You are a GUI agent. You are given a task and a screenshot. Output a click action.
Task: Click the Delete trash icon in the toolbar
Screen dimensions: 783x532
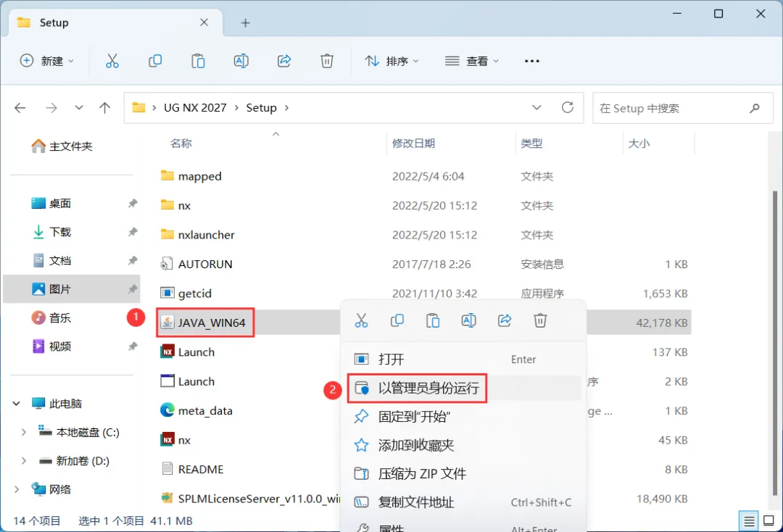click(x=326, y=61)
